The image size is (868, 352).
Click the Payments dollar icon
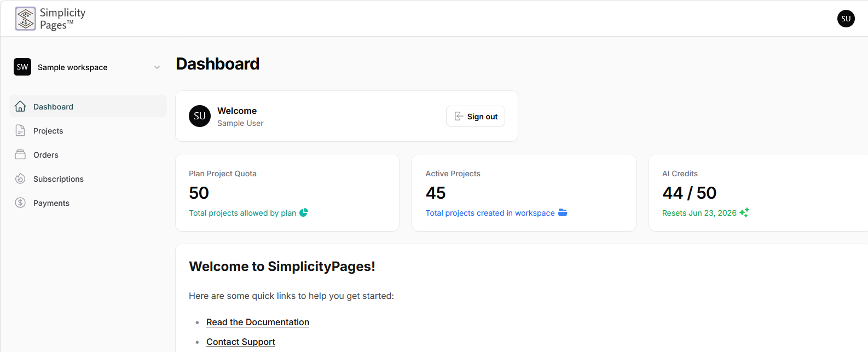pos(20,203)
